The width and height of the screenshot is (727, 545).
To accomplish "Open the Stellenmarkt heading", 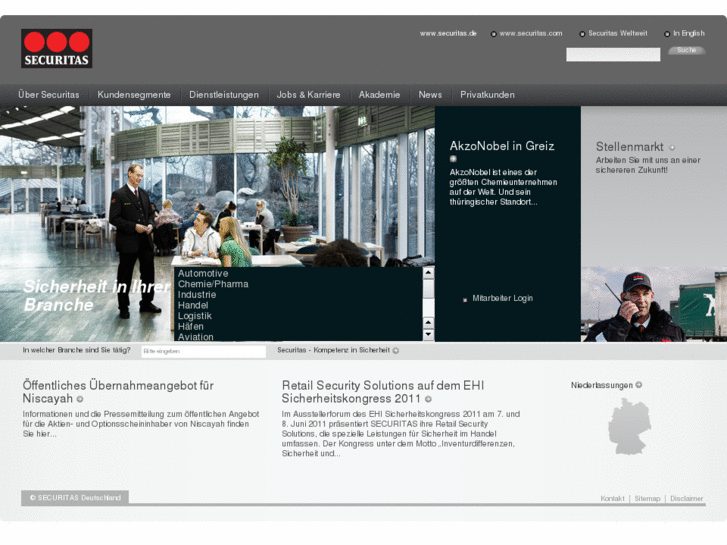I will pos(630,147).
